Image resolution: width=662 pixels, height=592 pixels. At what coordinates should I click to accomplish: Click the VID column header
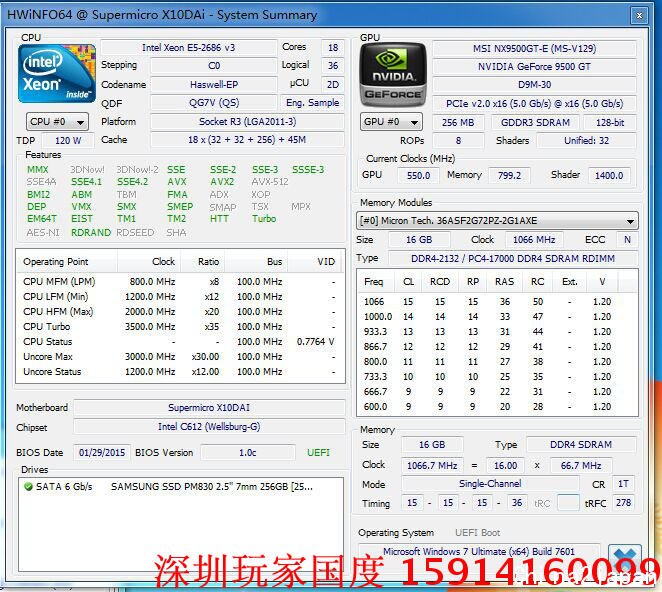316,262
